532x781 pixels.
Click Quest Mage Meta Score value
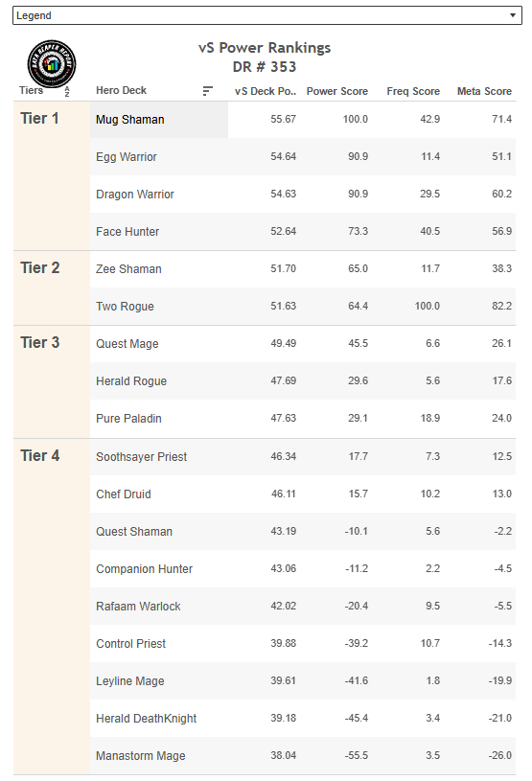click(501, 343)
